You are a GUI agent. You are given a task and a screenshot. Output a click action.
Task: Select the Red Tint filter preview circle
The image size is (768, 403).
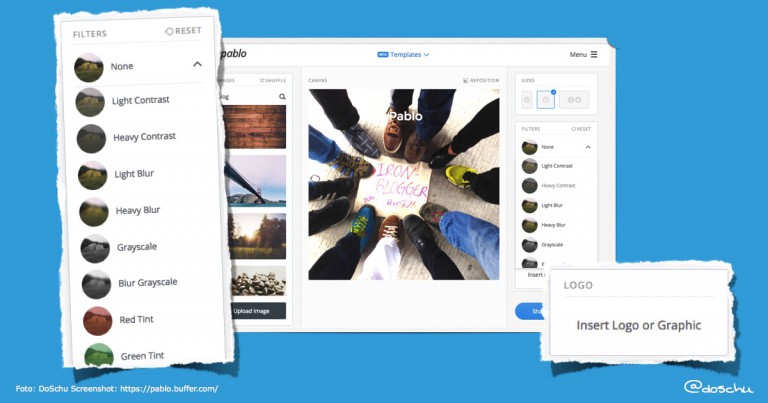click(97, 321)
